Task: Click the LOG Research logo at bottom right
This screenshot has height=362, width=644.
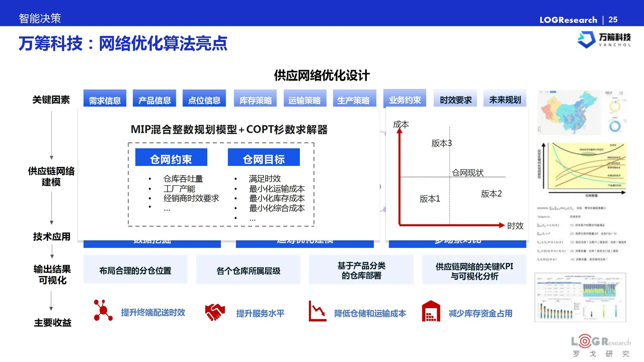Action: [601, 346]
